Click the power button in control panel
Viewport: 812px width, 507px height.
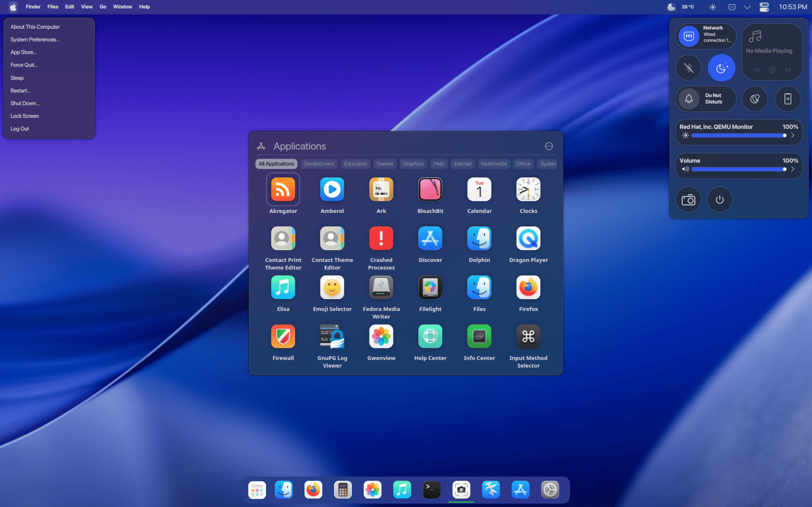tap(719, 200)
